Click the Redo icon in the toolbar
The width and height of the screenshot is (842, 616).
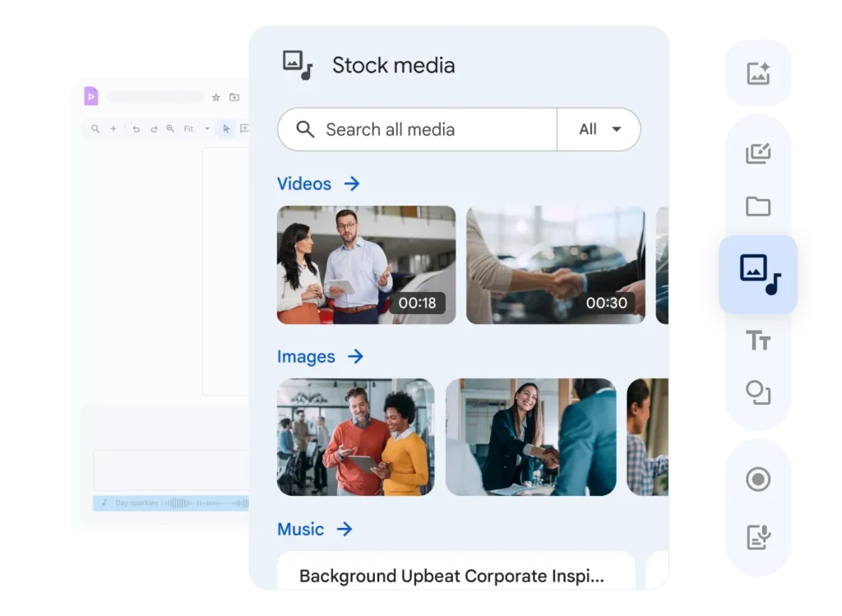155,129
